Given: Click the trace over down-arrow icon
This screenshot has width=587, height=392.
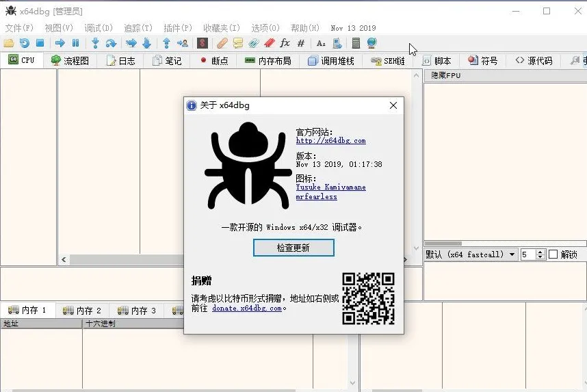Looking at the screenshot, I should (x=146, y=43).
